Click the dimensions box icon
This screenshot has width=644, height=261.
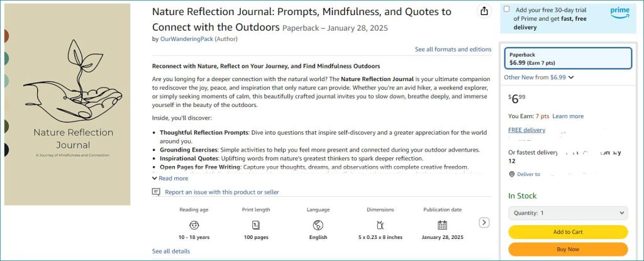[380, 225]
